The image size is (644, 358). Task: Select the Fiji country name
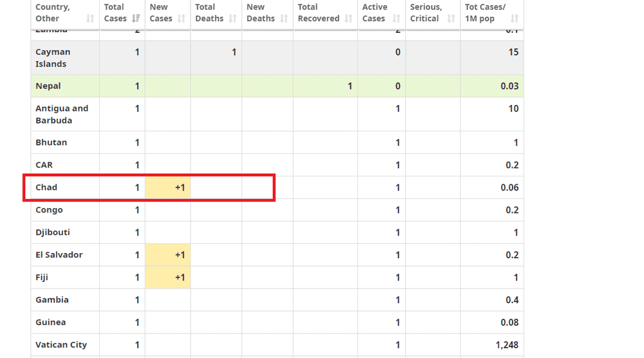point(41,278)
